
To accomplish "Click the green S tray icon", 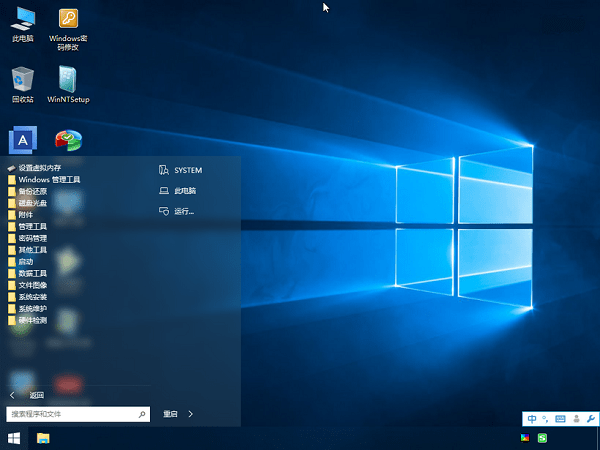I will [542, 437].
